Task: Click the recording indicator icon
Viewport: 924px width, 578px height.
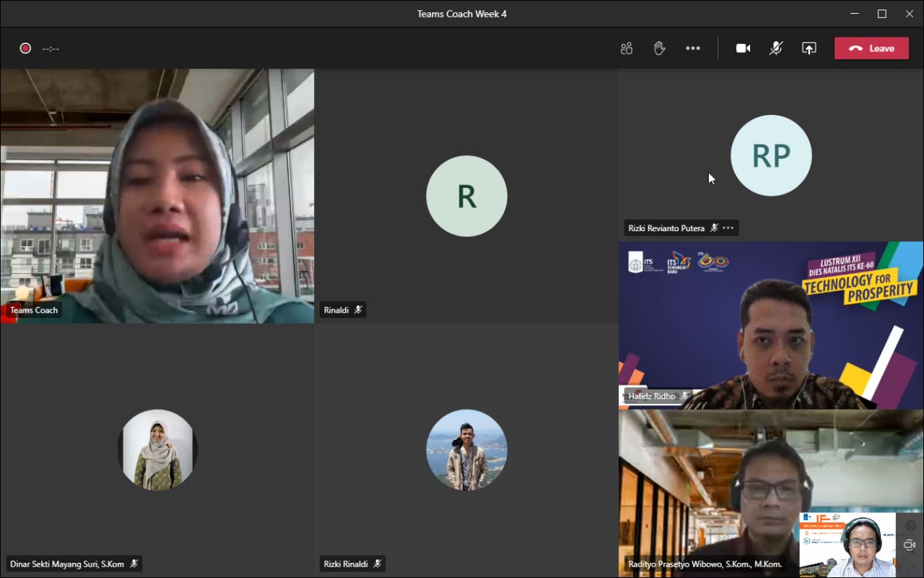Action: [25, 48]
